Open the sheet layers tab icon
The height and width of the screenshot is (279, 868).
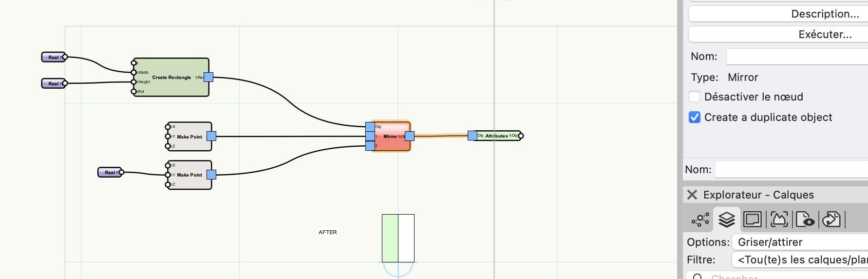click(752, 220)
